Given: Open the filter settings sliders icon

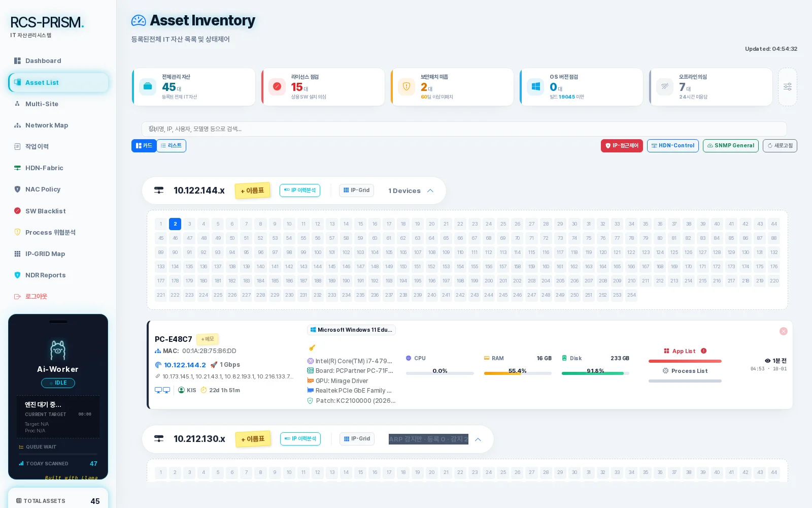Looking at the screenshot, I should click(787, 87).
